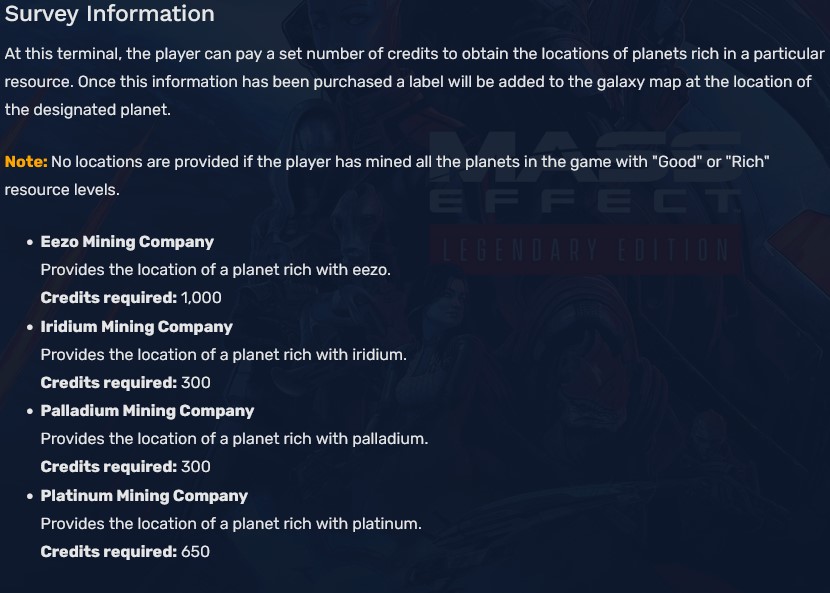Click the 650 credits value for Platinum
830x593 pixels.
pyautogui.click(x=195, y=552)
